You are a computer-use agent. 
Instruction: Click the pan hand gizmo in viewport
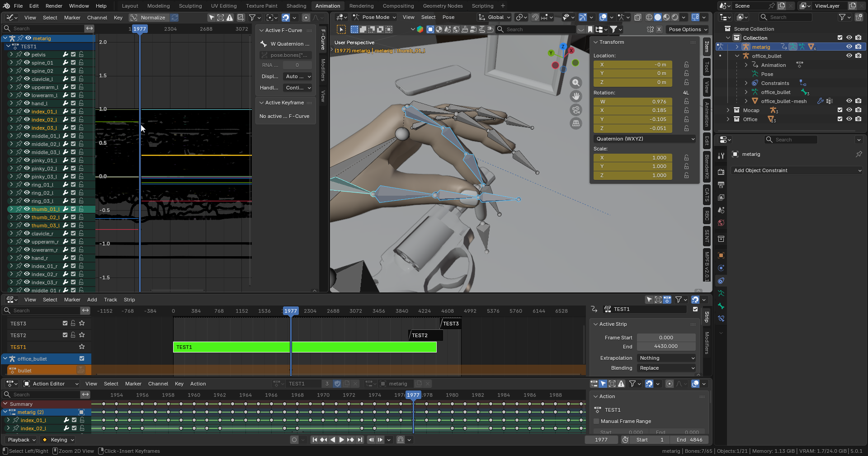576,96
